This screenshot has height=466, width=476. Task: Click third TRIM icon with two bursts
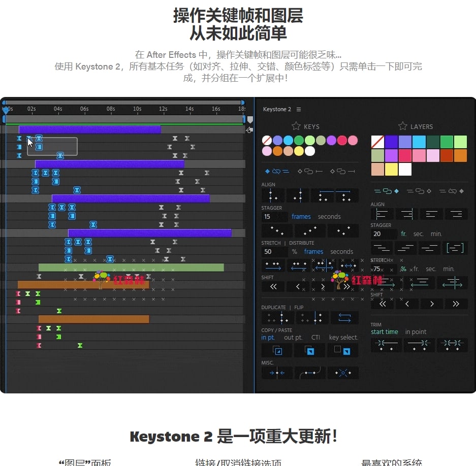click(x=452, y=345)
